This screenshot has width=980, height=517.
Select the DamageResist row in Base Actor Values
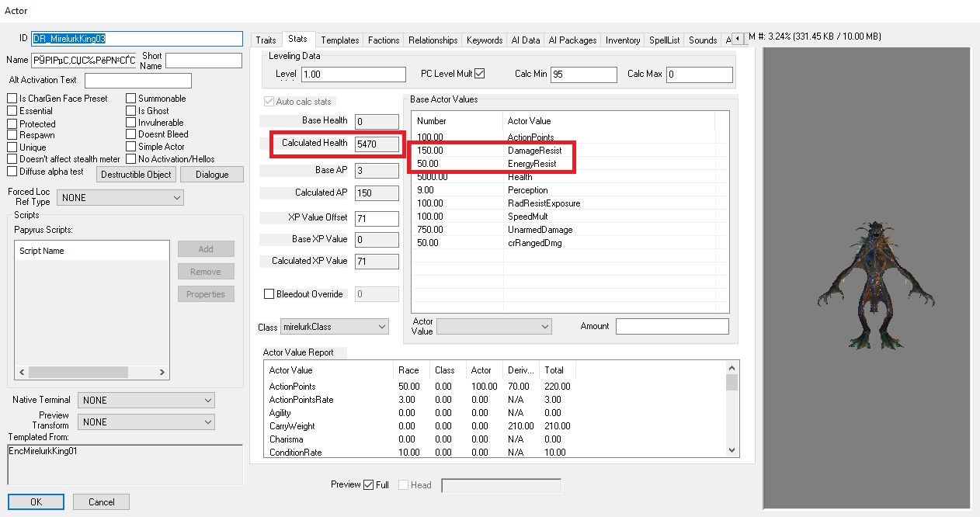(534, 151)
